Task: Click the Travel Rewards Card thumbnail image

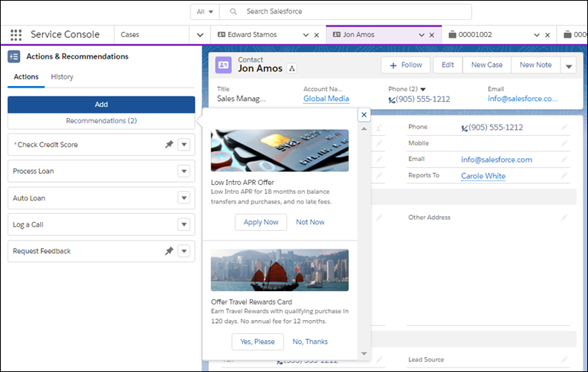Action: tap(280, 270)
